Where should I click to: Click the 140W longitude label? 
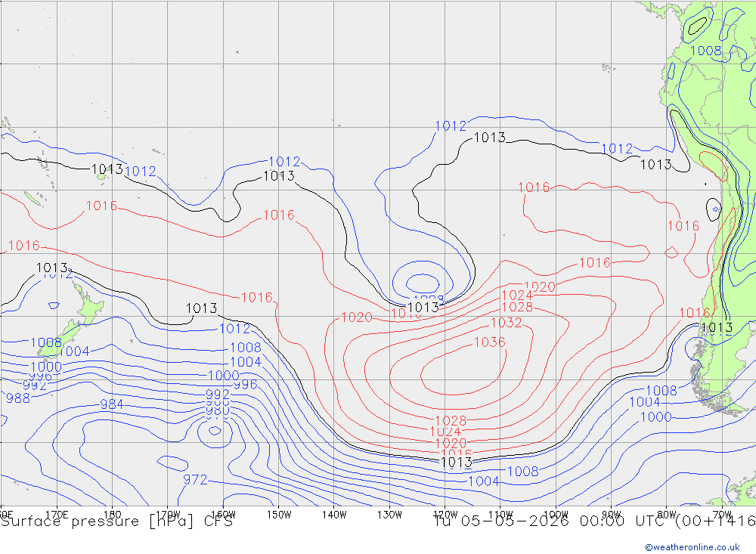334,515
